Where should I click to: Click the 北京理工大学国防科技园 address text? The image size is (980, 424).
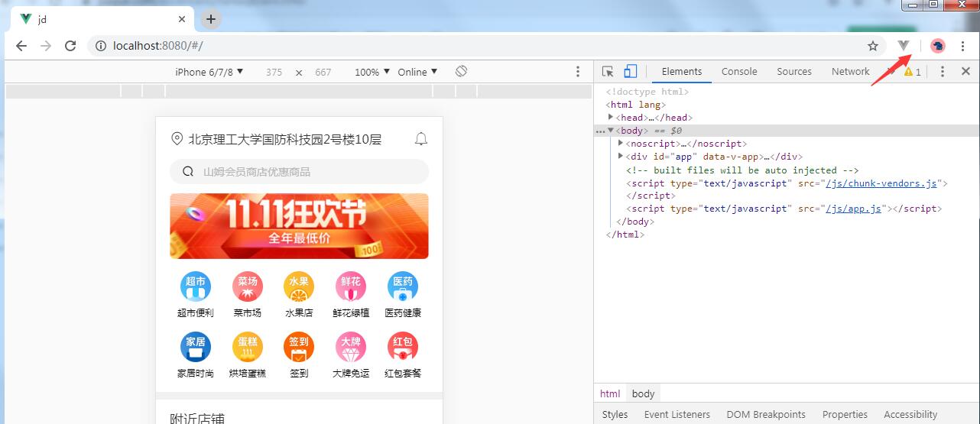pyautogui.click(x=284, y=139)
